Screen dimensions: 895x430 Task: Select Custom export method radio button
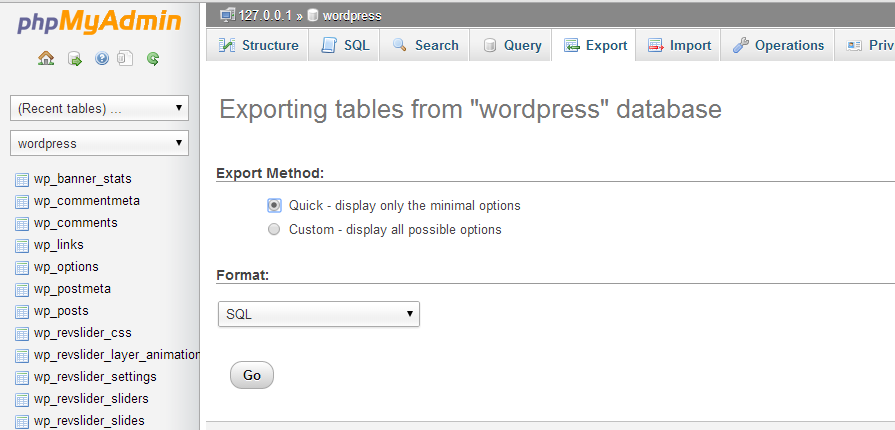coord(275,230)
